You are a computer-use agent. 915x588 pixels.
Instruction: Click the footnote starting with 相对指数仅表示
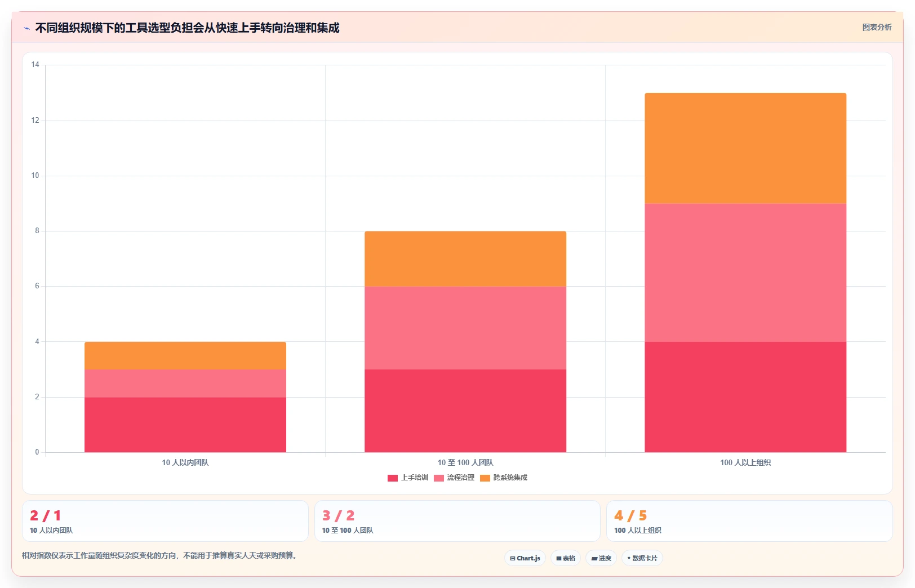coord(159,555)
